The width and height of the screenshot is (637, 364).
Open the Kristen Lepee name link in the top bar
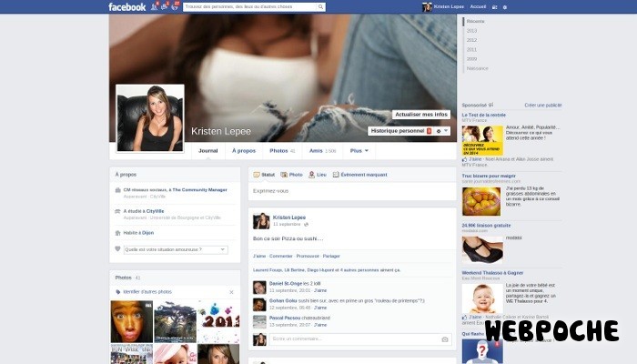tap(449, 6)
